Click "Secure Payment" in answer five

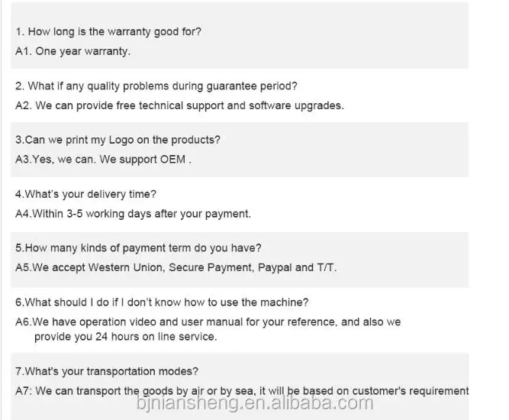209,267
